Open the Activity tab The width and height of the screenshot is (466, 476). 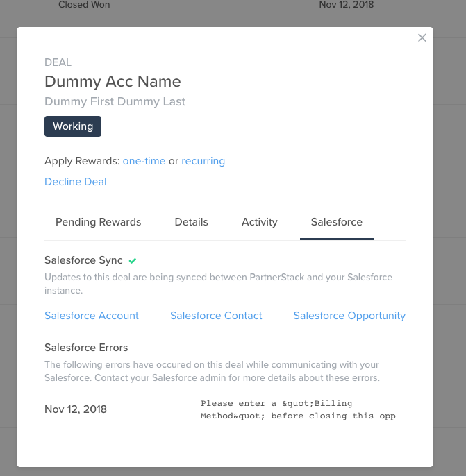(x=260, y=222)
